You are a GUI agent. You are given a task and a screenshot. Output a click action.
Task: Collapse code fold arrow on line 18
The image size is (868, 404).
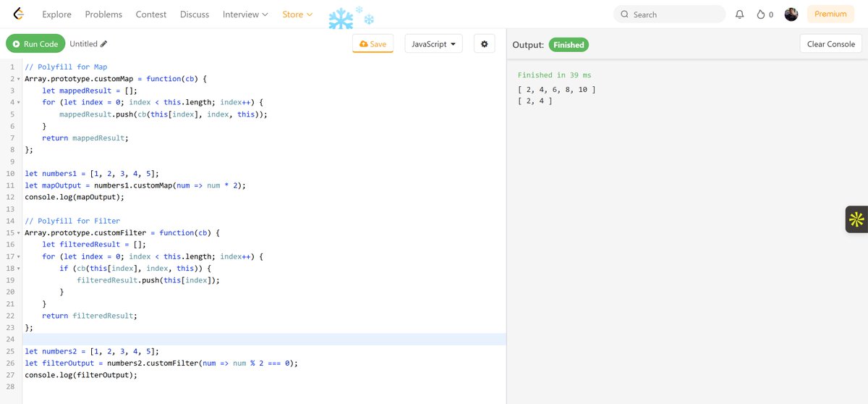tap(19, 269)
